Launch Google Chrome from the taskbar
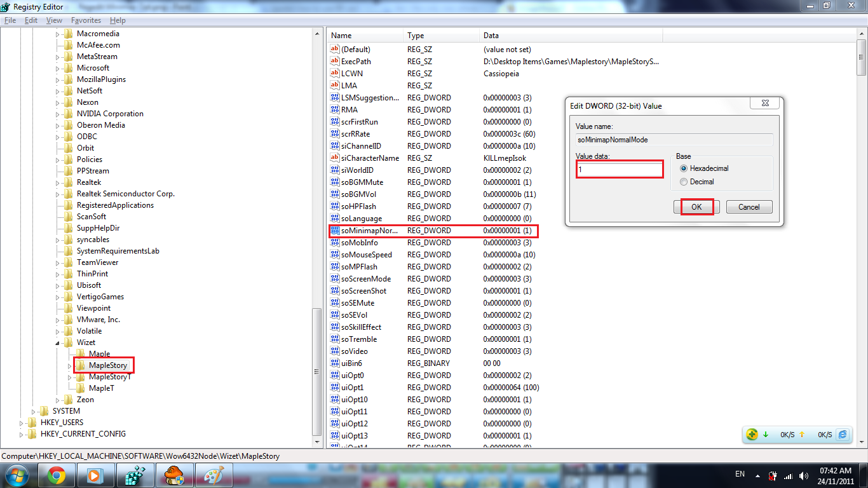868x488 pixels. (x=56, y=475)
